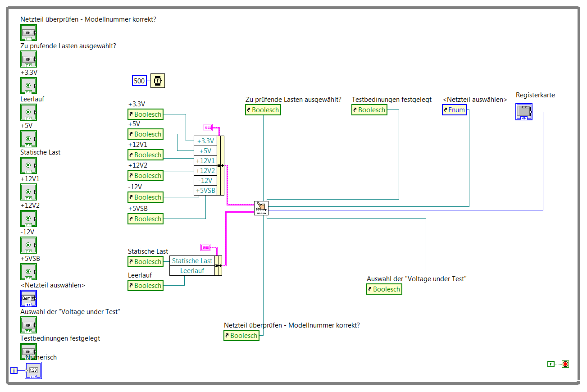The height and width of the screenshot is (392, 587).
Task: Select the Statische Last terminal on left
Action: coord(28,165)
